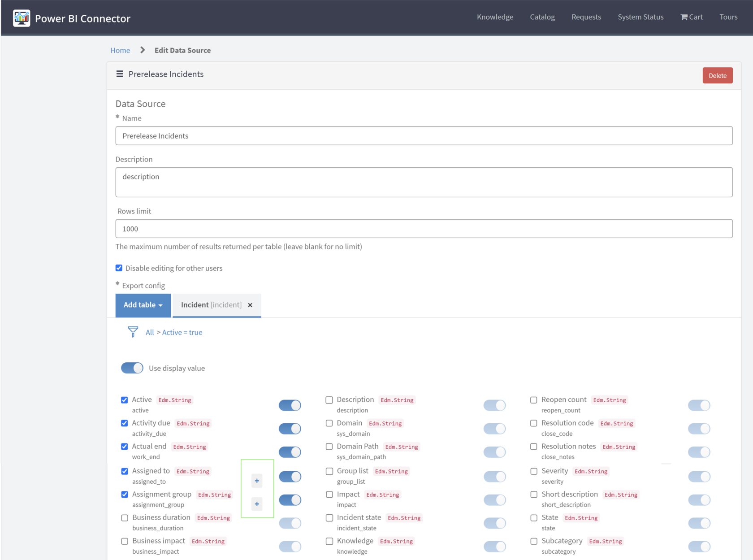Screen dimensions: 753x560
Task: Open the Catalog menu item
Action: [542, 17]
